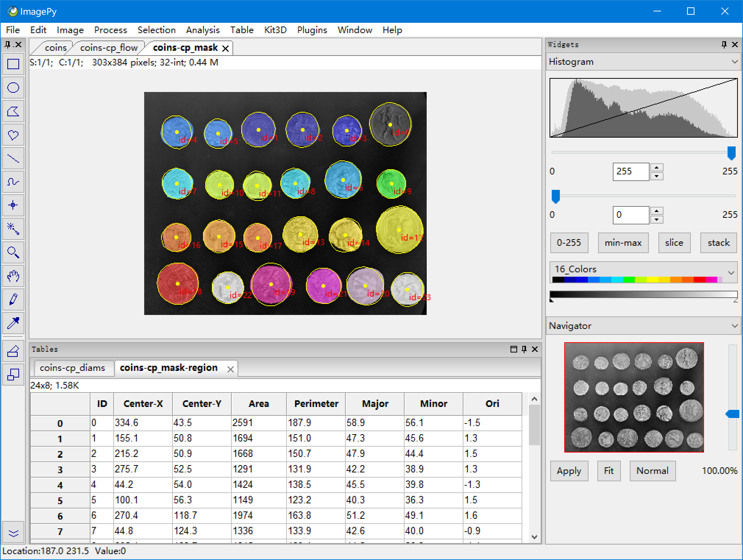This screenshot has width=743, height=560.
Task: Pin the Widgets panel
Action: [x=724, y=45]
